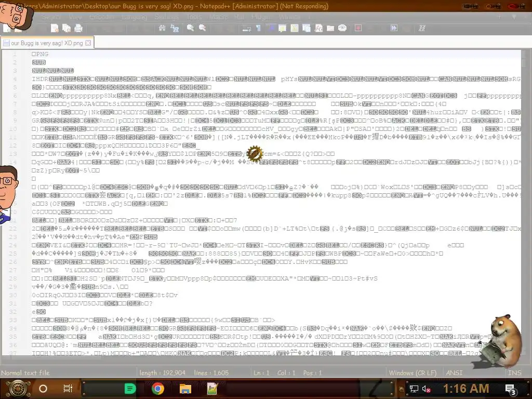
Task: Open the Replace dialog toolbar icon
Action: point(175,28)
